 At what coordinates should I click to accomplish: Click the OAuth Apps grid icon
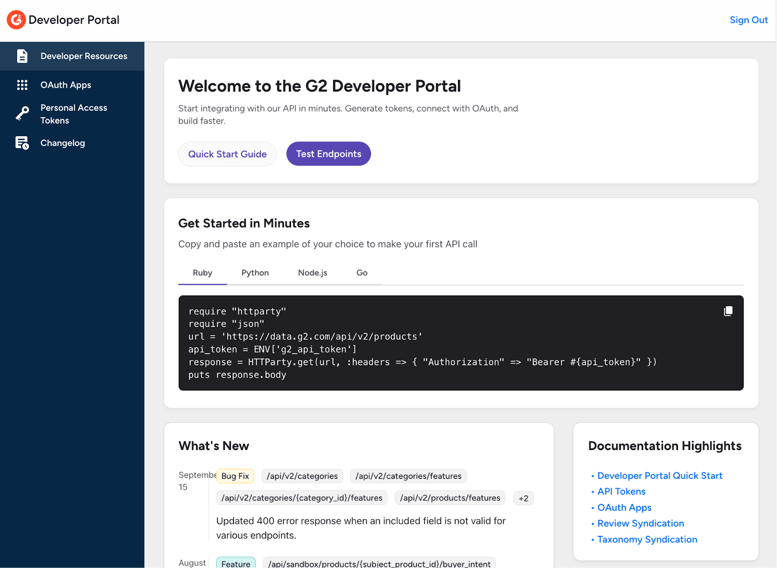(x=22, y=85)
